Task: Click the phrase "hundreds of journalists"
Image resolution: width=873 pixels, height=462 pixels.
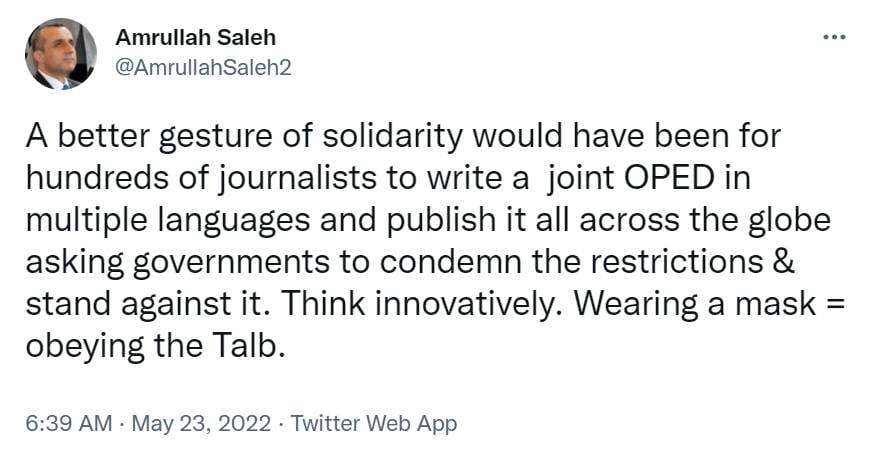Action: (185, 177)
